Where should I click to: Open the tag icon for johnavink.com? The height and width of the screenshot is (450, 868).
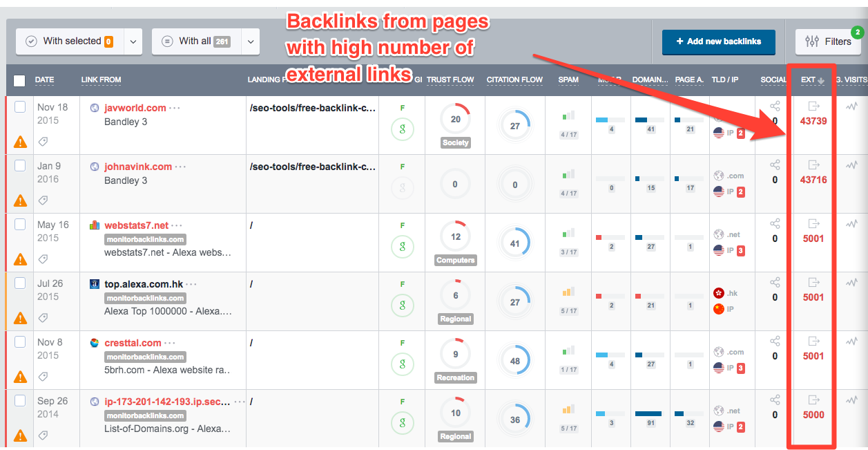click(44, 200)
